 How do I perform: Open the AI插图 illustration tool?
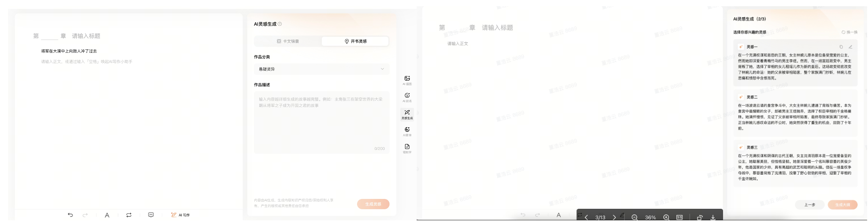407,80
